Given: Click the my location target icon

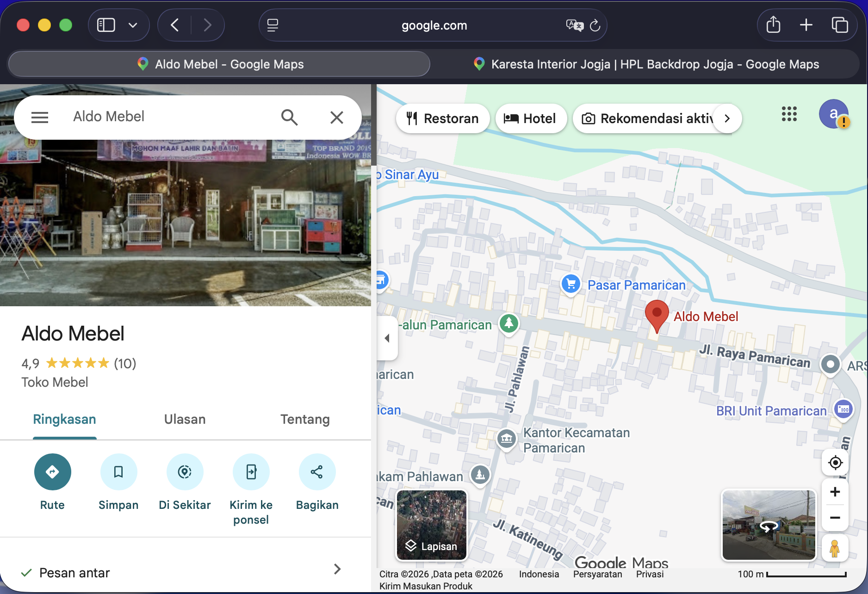Looking at the screenshot, I should [835, 462].
